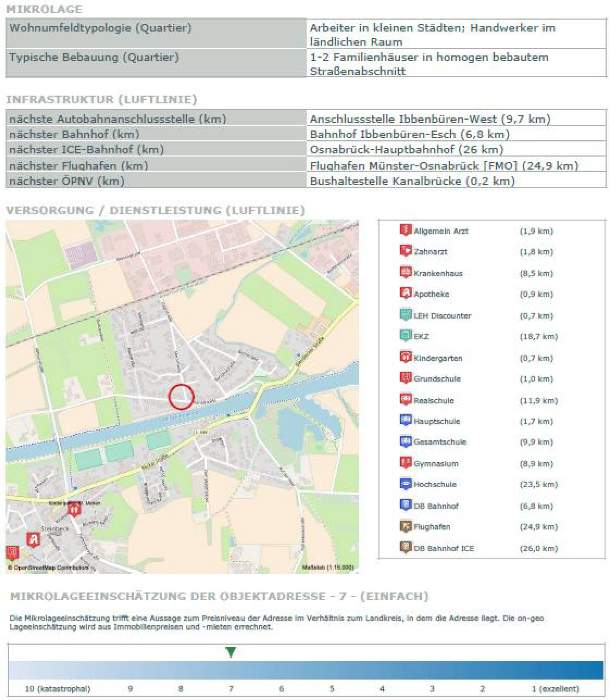Image resolution: width=612 pixels, height=700 pixels.
Task: Click the MIKROLAGE section heading
Action: point(44,9)
